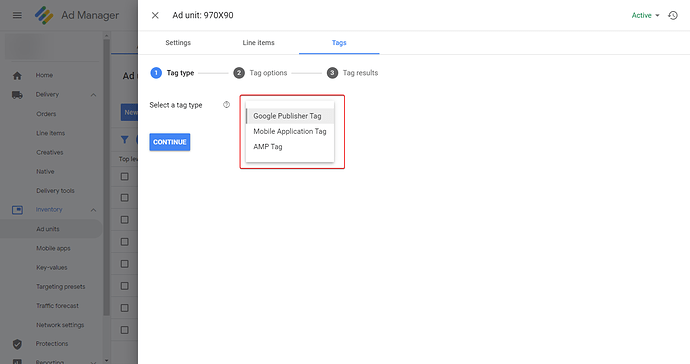Open Key-values in the sidebar
The height and width of the screenshot is (364, 690).
click(51, 268)
